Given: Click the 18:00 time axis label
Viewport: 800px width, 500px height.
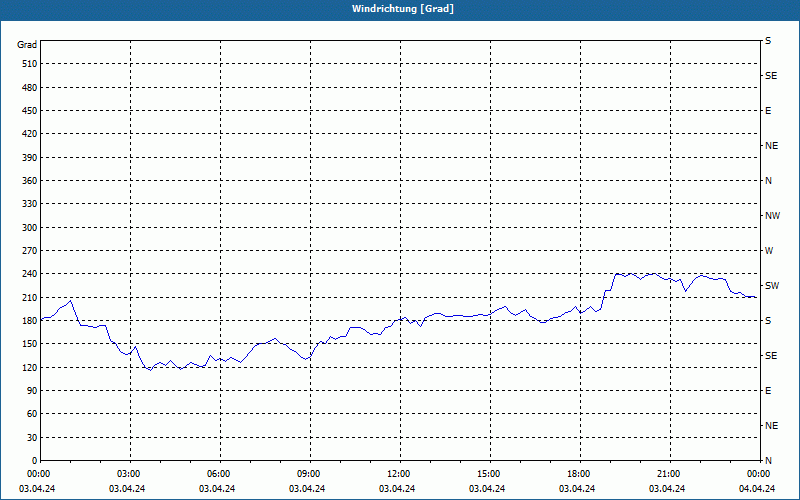Looking at the screenshot, I should (x=579, y=474).
